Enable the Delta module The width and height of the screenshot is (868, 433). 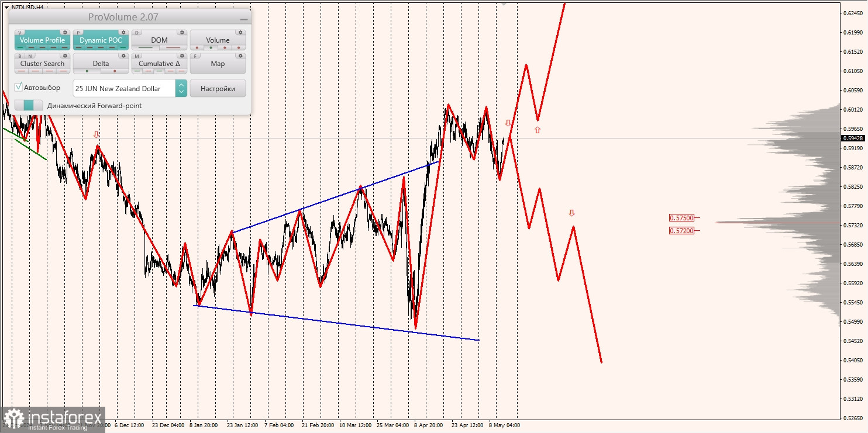click(x=101, y=64)
